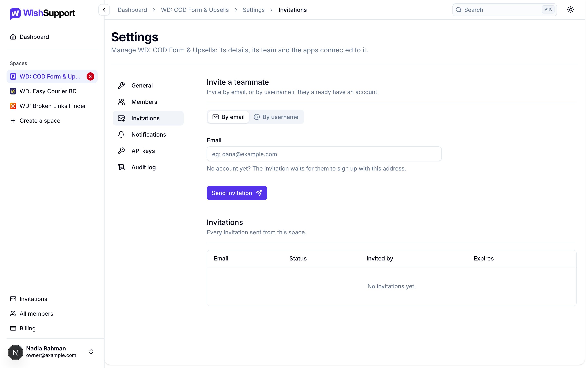This screenshot has width=588, height=368.
Task: Open Invitations in the bottom sidebar
Action: (52, 299)
